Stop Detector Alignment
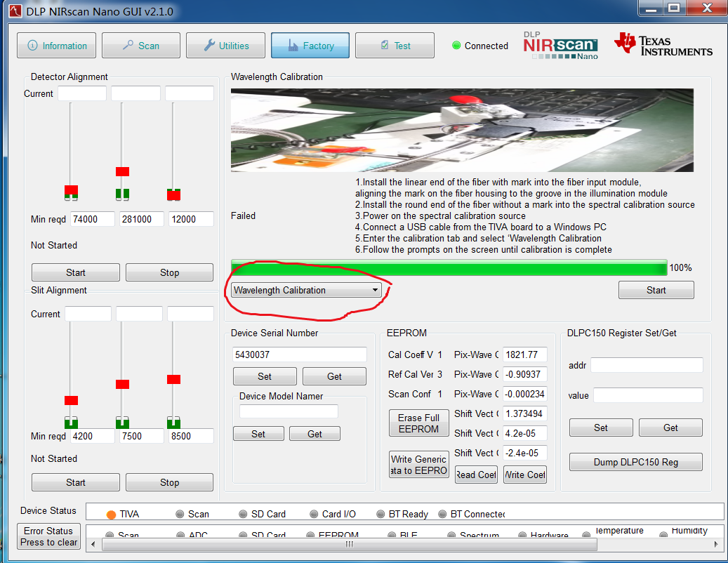 pos(169,272)
